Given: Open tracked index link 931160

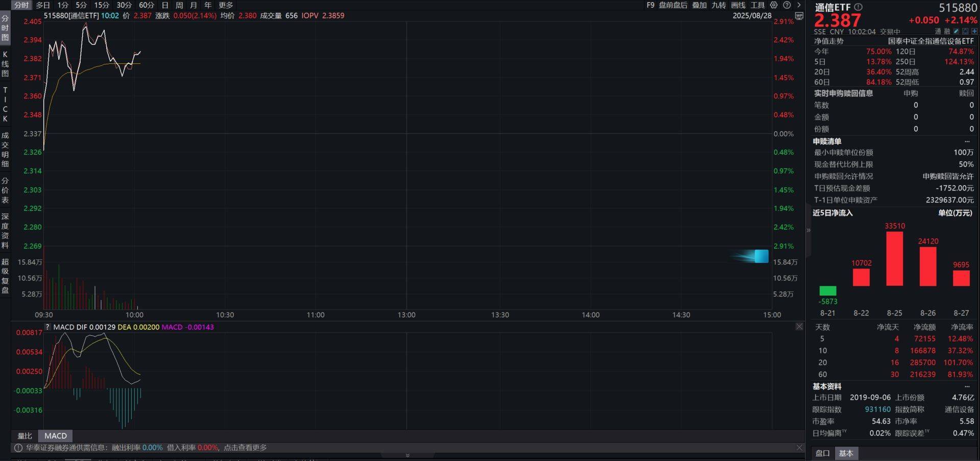Looking at the screenshot, I should point(877,409).
